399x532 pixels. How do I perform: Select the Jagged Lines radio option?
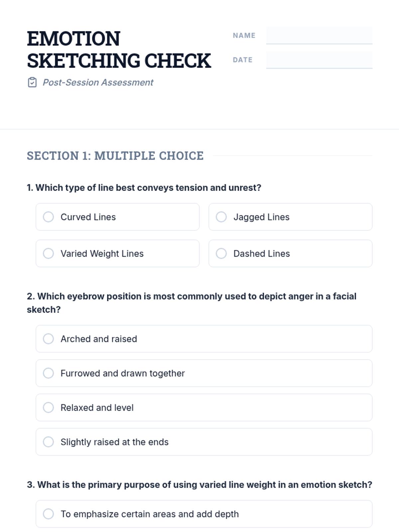click(221, 217)
